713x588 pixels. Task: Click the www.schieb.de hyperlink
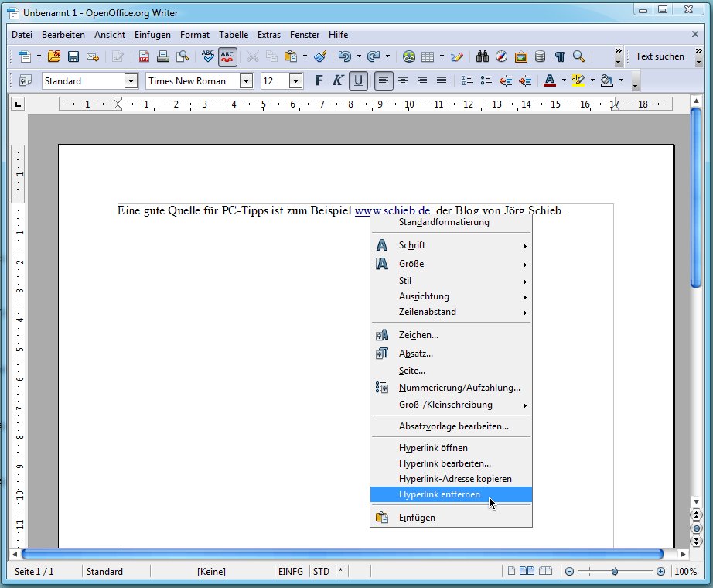tap(392, 210)
